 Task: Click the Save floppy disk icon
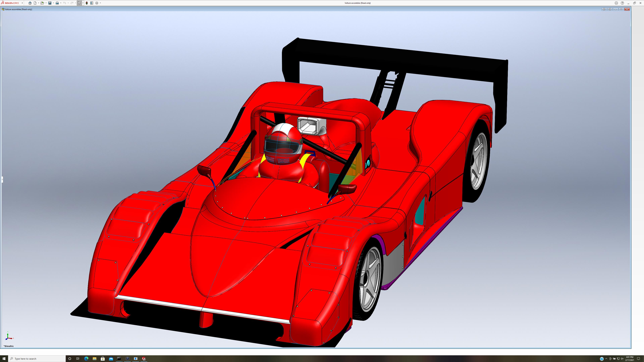click(50, 3)
